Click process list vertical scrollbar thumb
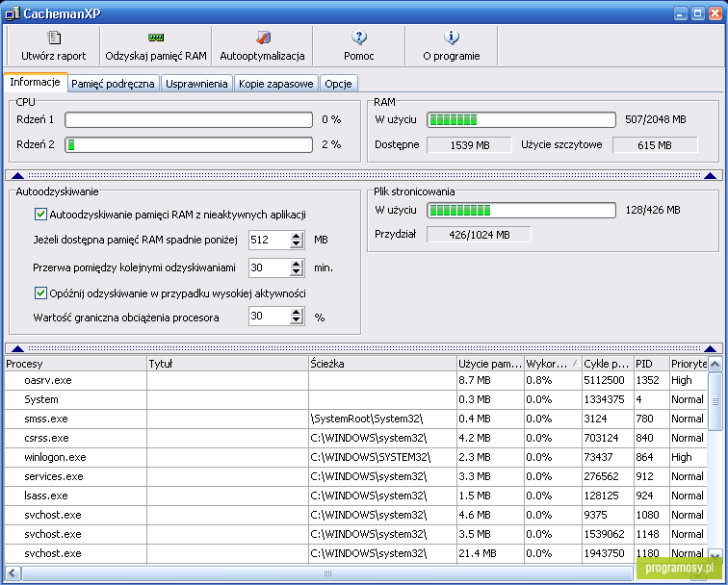Image resolution: width=728 pixels, height=585 pixels. 715,401
